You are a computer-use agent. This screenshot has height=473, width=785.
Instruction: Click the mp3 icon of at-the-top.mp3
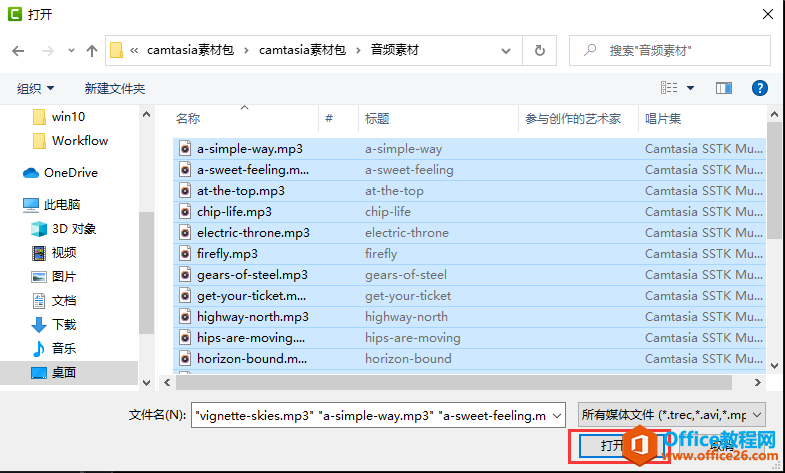point(185,191)
